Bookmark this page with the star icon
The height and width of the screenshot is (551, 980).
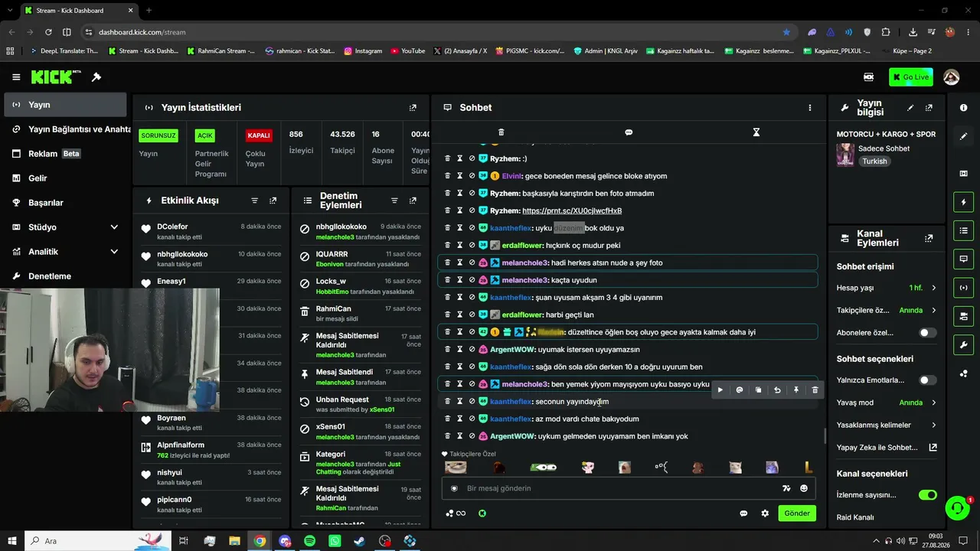pyautogui.click(x=786, y=32)
